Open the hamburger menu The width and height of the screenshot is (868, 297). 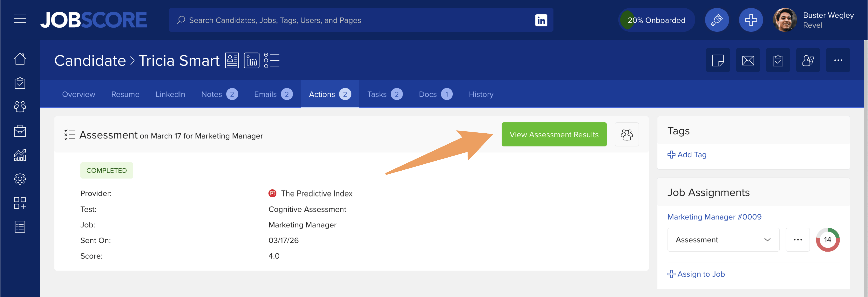click(x=20, y=19)
